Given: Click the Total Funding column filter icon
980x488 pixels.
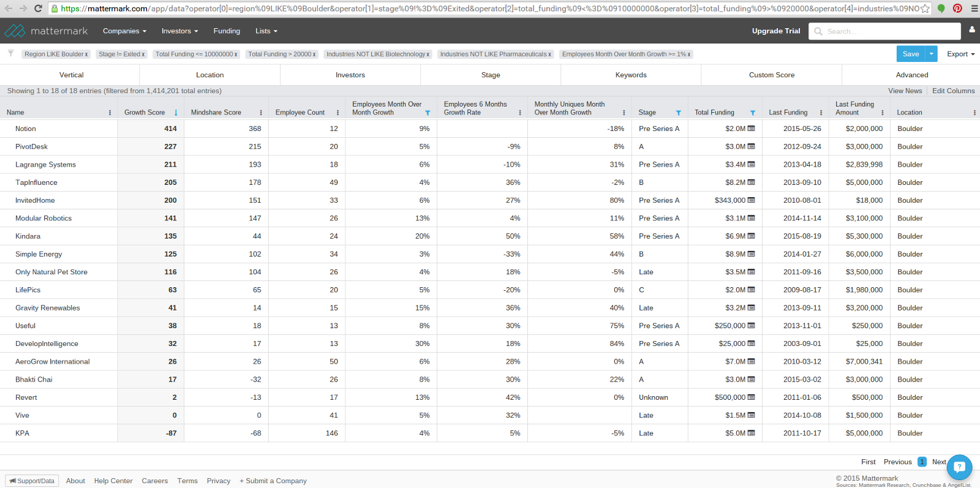Looking at the screenshot, I should pos(753,113).
